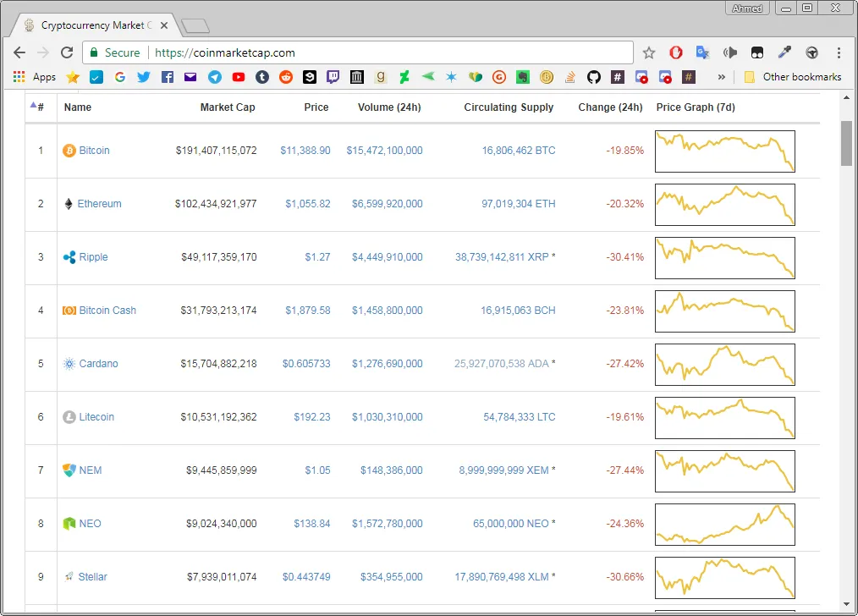Open a new tab

[195, 25]
